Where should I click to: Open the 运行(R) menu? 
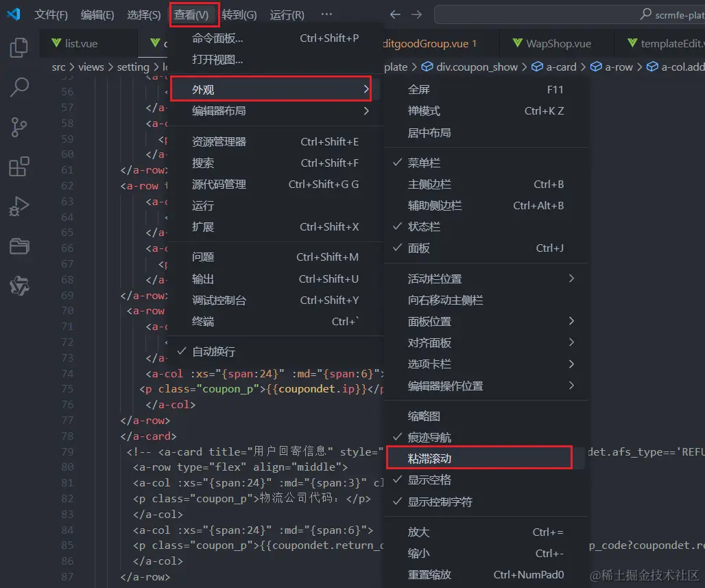287,15
